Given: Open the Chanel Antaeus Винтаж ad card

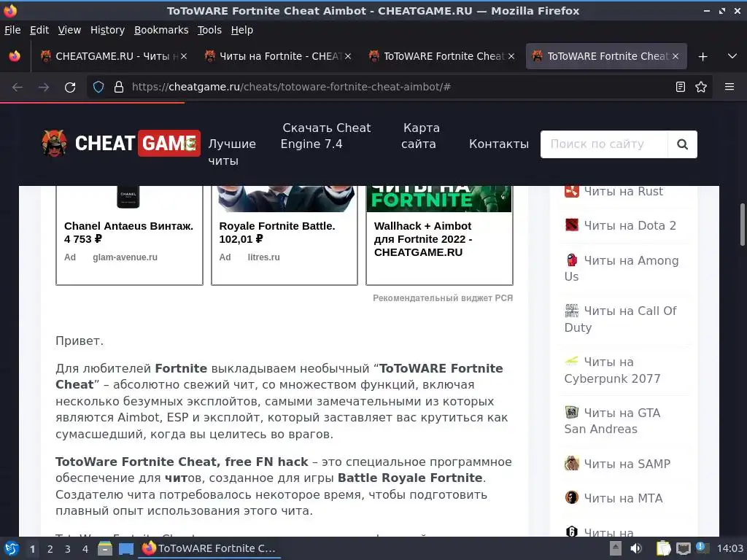Looking at the screenshot, I should [129, 236].
